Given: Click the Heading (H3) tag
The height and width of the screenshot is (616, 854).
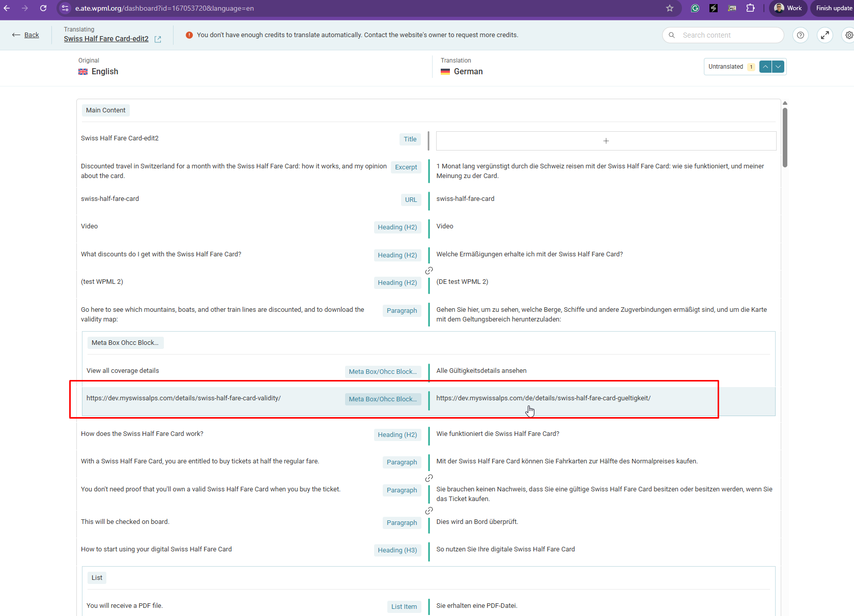Looking at the screenshot, I should 397,550.
